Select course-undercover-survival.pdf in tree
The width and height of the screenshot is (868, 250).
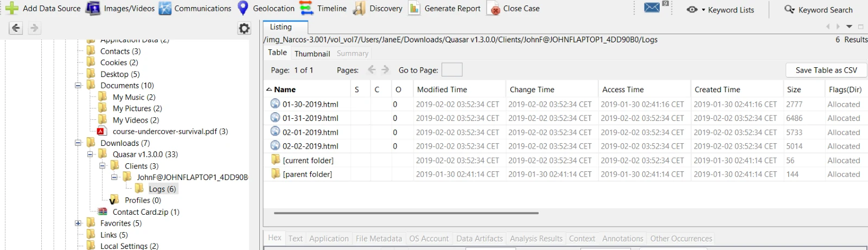click(170, 131)
